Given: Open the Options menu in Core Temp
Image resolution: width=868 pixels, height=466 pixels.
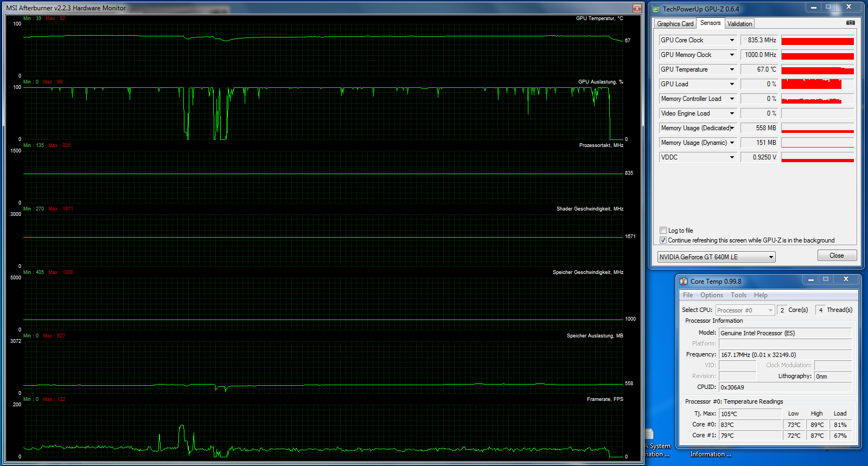Looking at the screenshot, I should (711, 295).
